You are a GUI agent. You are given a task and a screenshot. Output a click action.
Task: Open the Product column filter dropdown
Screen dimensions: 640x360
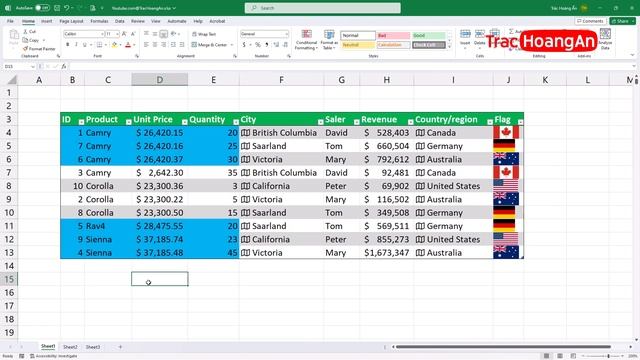tap(129, 122)
